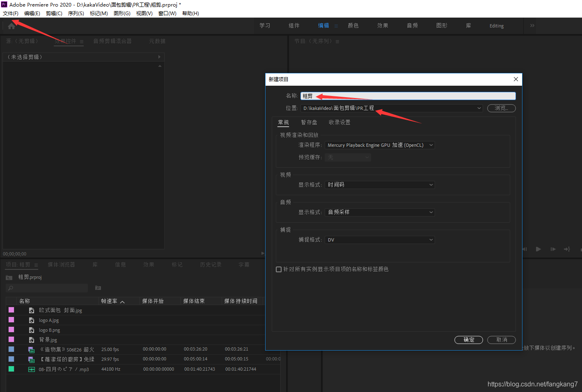Open the workspace overflow chevron menu

coord(532,25)
